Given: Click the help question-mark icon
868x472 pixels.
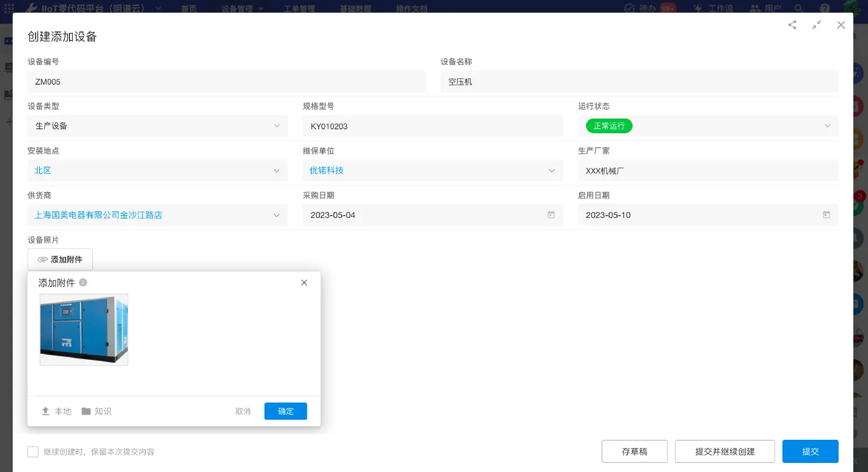Looking at the screenshot, I should pyautogui.click(x=825, y=8).
